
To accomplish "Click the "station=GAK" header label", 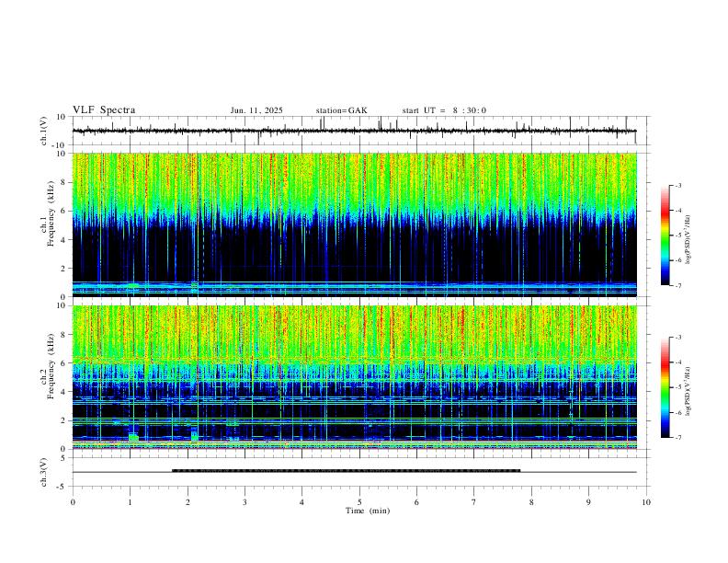I will tap(341, 110).
